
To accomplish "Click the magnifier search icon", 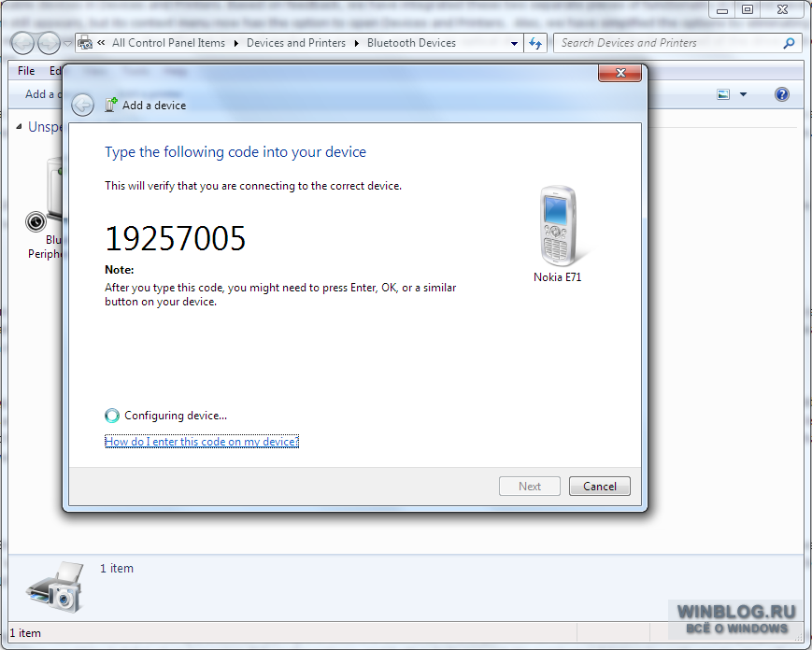I will (789, 44).
